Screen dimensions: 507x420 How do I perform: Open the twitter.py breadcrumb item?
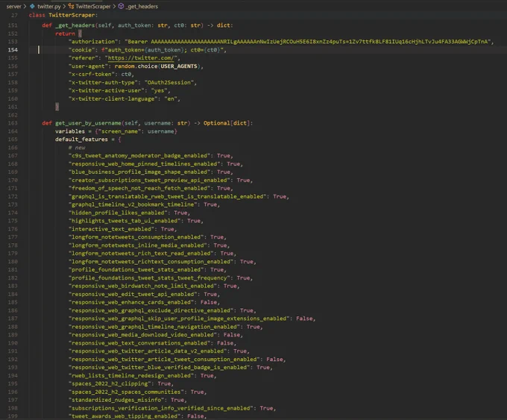pyautogui.click(x=48, y=6)
